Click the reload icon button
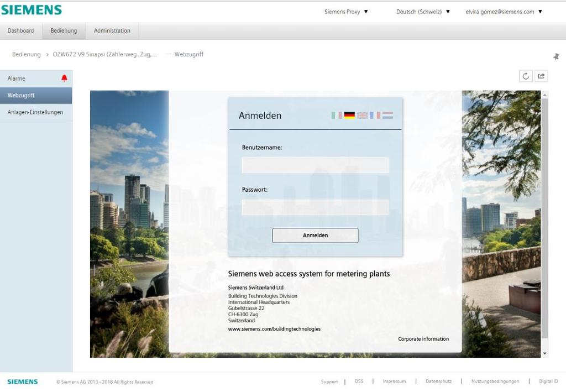 526,76
